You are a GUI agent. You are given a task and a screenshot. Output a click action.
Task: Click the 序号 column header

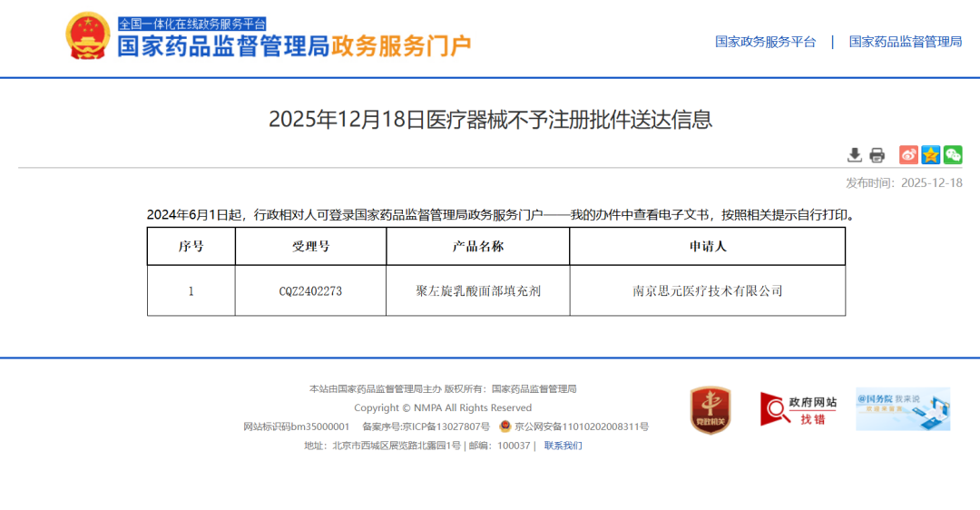tap(191, 246)
